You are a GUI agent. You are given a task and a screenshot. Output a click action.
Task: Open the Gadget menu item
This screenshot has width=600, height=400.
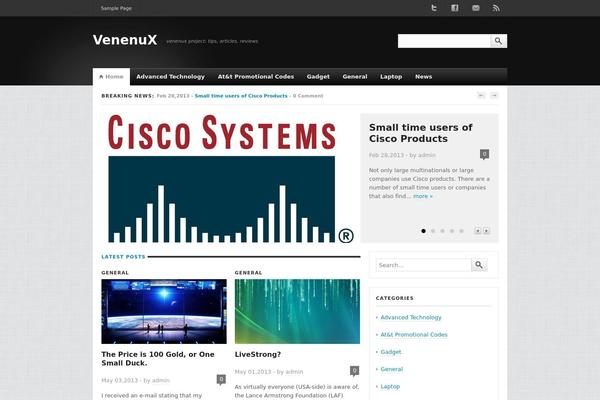318,77
